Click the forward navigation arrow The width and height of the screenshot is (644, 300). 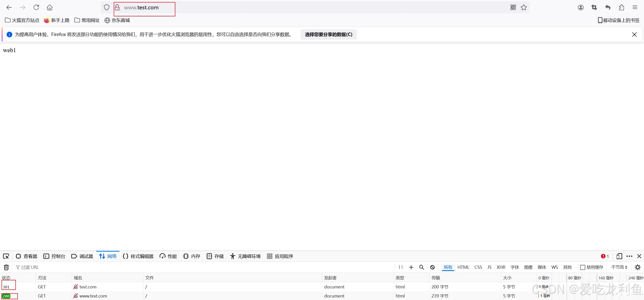tap(23, 8)
